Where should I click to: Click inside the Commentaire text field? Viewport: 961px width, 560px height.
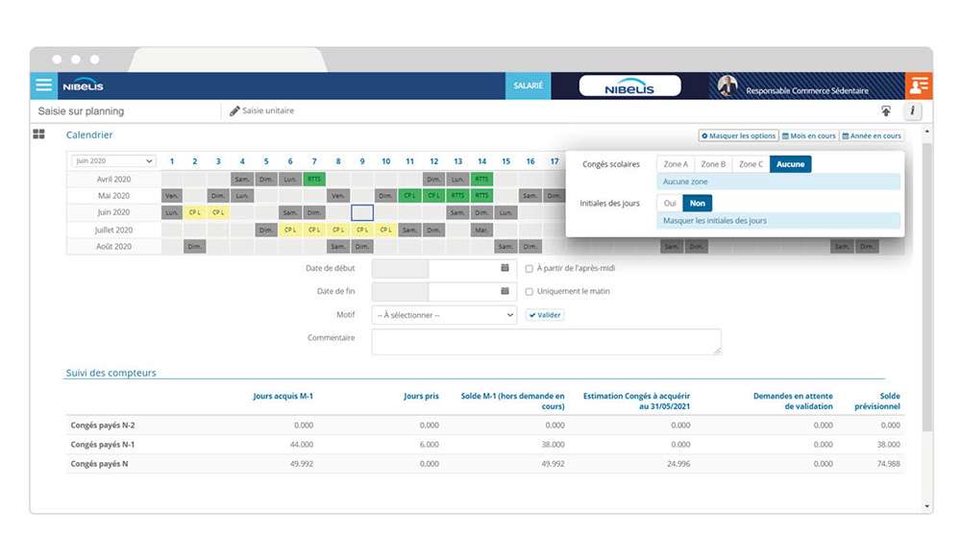click(x=546, y=342)
